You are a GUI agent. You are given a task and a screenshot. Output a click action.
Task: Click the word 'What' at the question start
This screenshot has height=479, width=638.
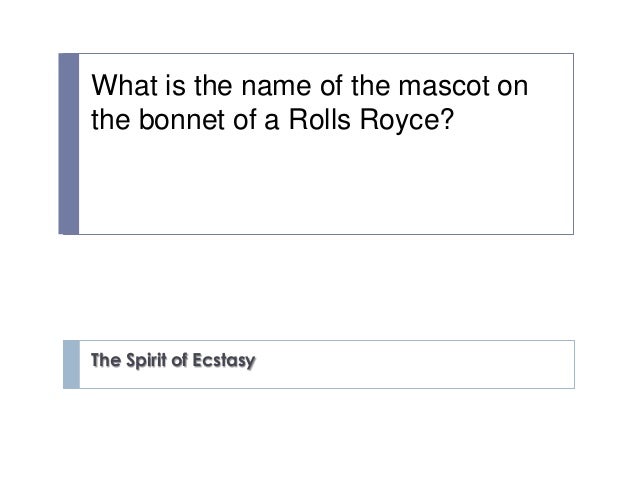(x=125, y=85)
